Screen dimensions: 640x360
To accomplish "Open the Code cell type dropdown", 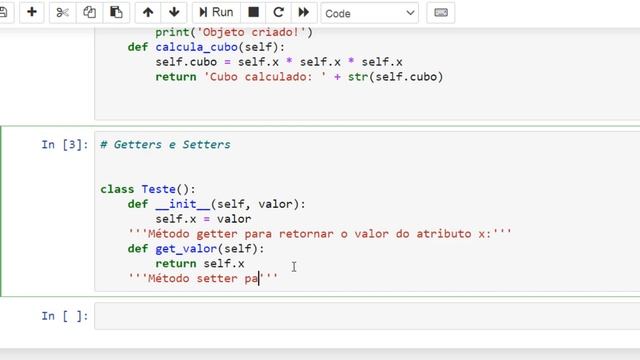I will pyautogui.click(x=369, y=13).
